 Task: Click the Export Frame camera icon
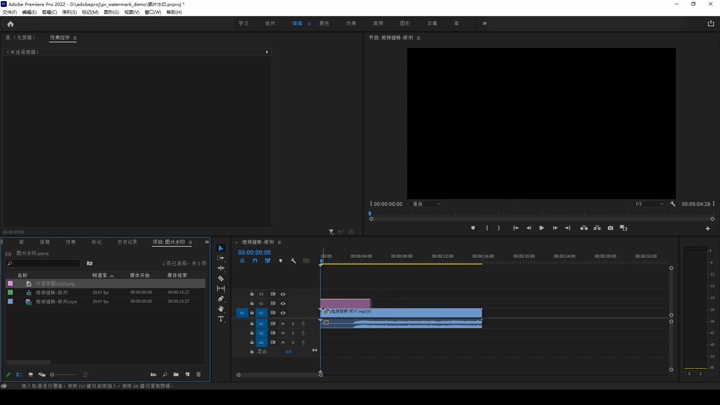tap(610, 228)
